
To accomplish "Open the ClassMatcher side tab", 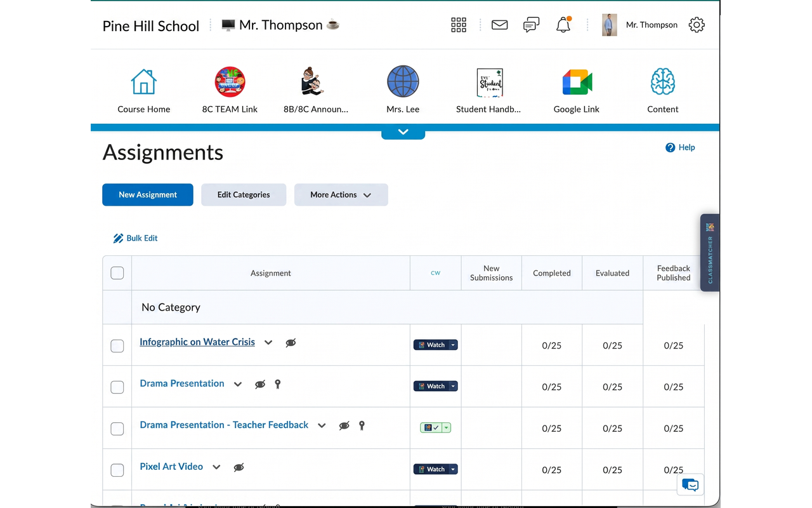I will tap(710, 253).
